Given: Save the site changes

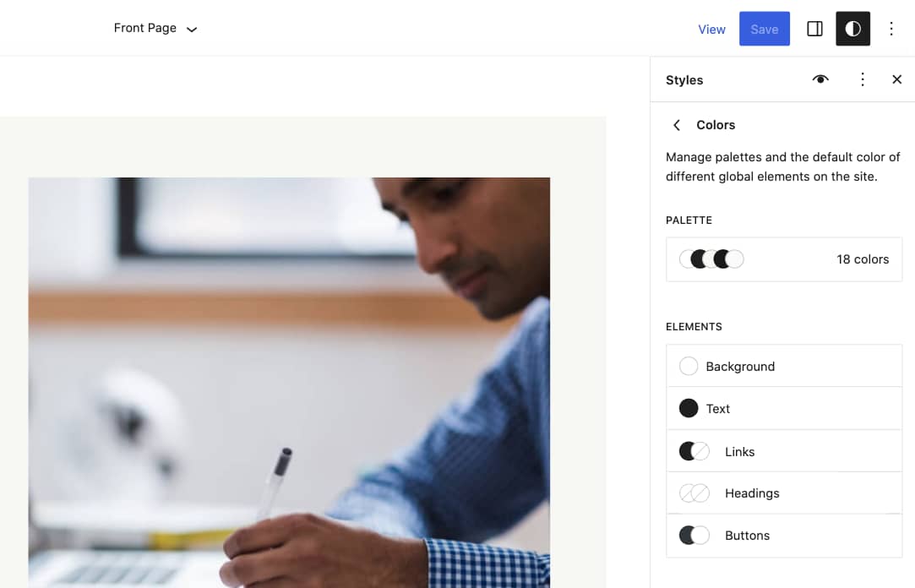Looking at the screenshot, I should (x=765, y=29).
